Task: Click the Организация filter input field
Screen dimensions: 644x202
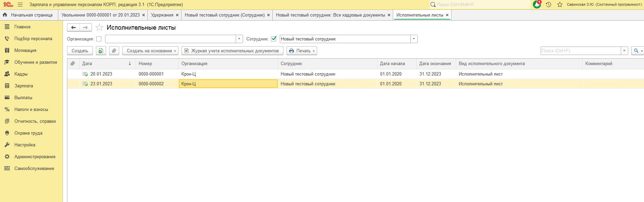Action: pyautogui.click(x=170, y=39)
